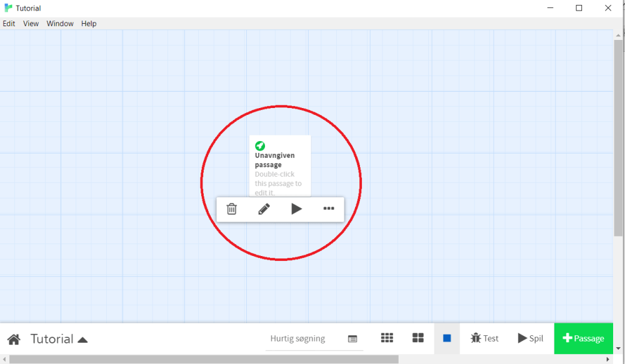This screenshot has height=364, width=625.
Task: Click the Hurtig søgning search field
Action: (298, 338)
